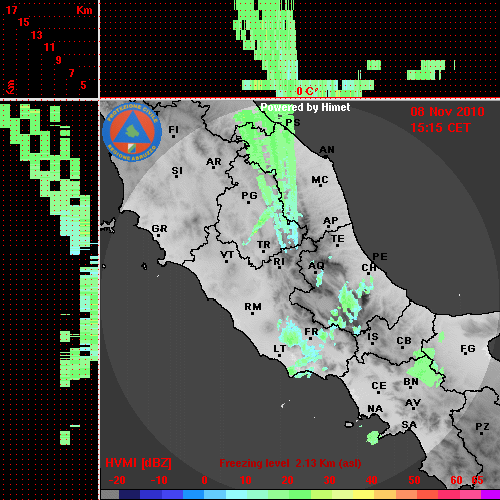Click the FR city label
Screen dimensions: 500x500
pos(311,332)
